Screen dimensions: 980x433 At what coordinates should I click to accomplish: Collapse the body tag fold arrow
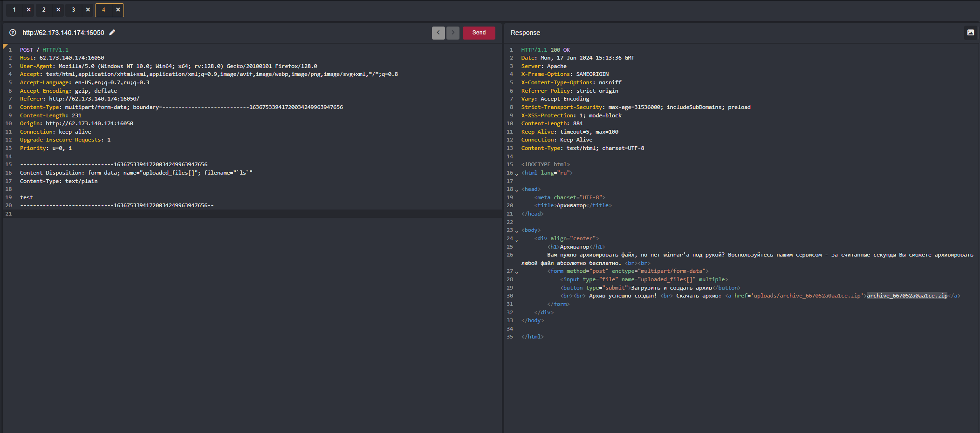point(516,231)
